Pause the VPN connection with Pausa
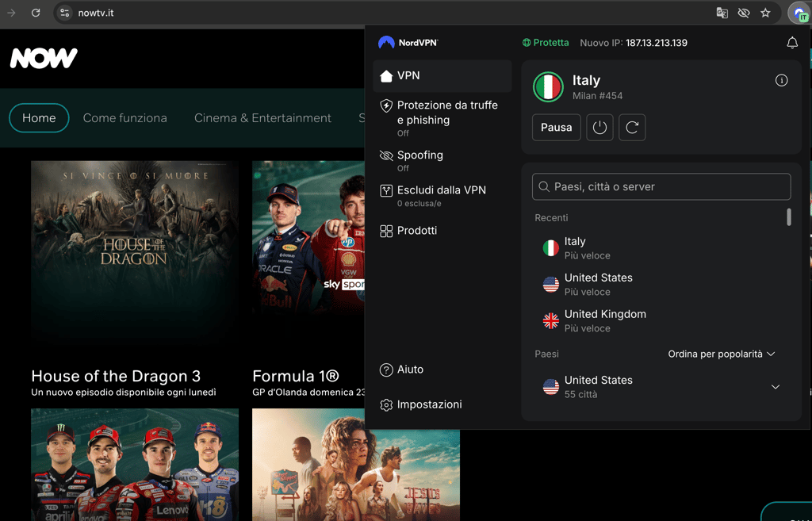This screenshot has width=812, height=521. pos(556,128)
